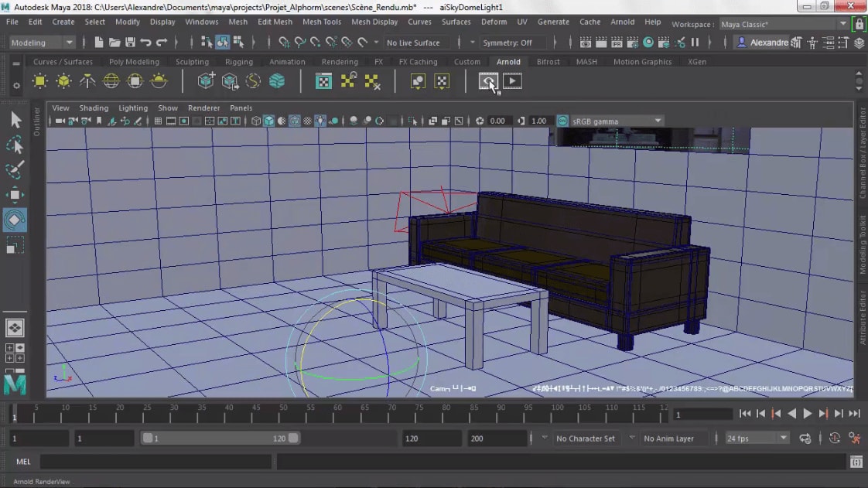Image resolution: width=868 pixels, height=488 pixels.
Task: Open the 24 fps frame rate dropdown
Action: click(757, 439)
